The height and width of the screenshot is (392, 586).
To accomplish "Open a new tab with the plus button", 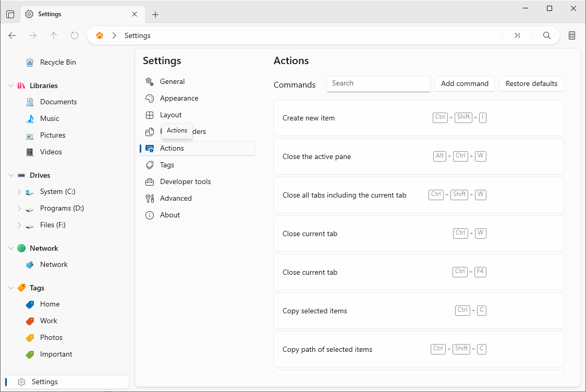I will (155, 15).
